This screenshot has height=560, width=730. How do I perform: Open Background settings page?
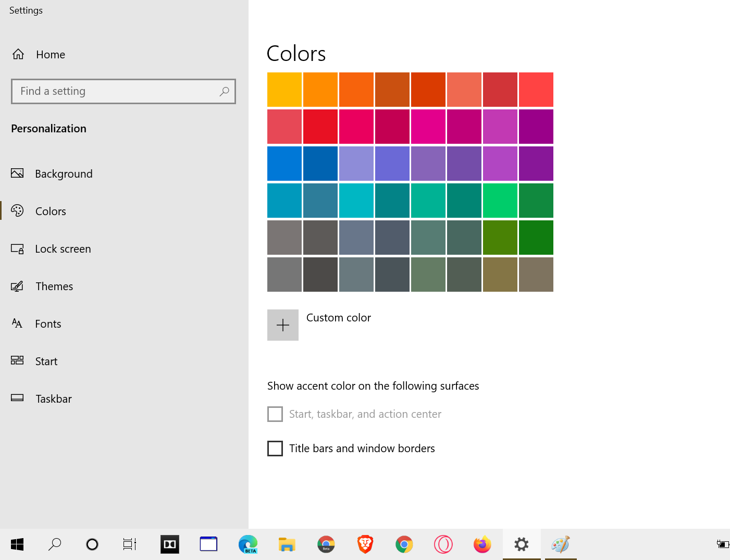[x=64, y=174]
